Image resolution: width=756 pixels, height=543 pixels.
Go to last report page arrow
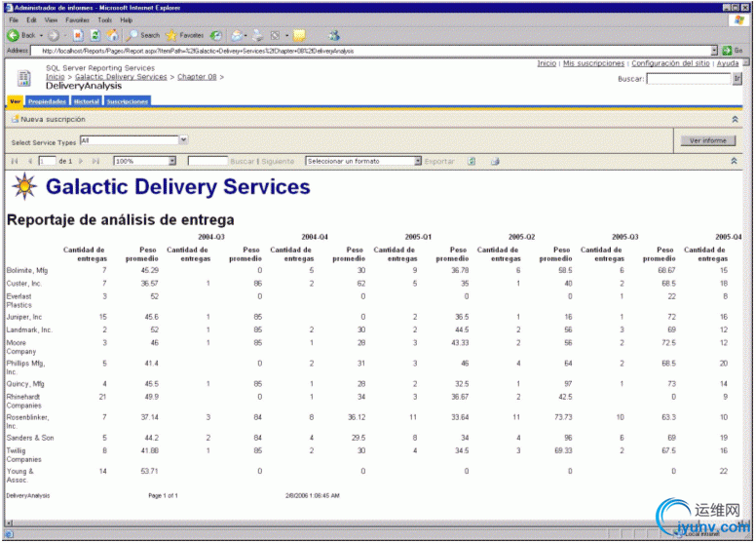click(x=95, y=161)
